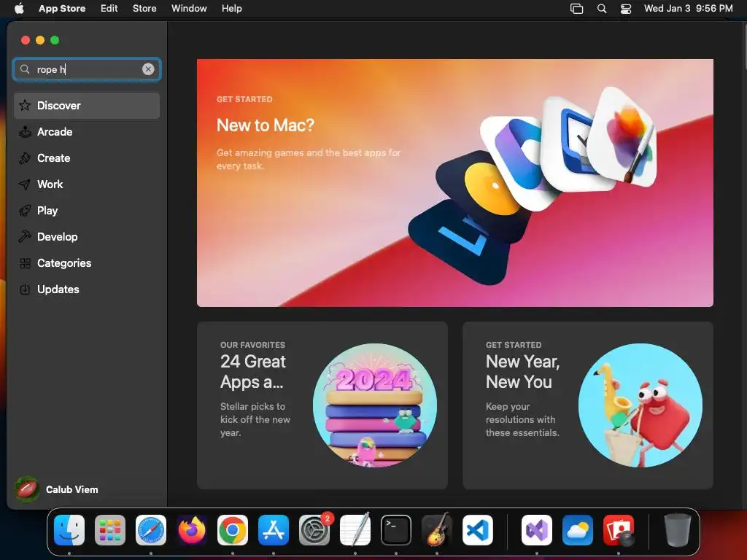Image resolution: width=747 pixels, height=560 pixels.
Task: Click the Updates download icon
Action: click(x=25, y=289)
